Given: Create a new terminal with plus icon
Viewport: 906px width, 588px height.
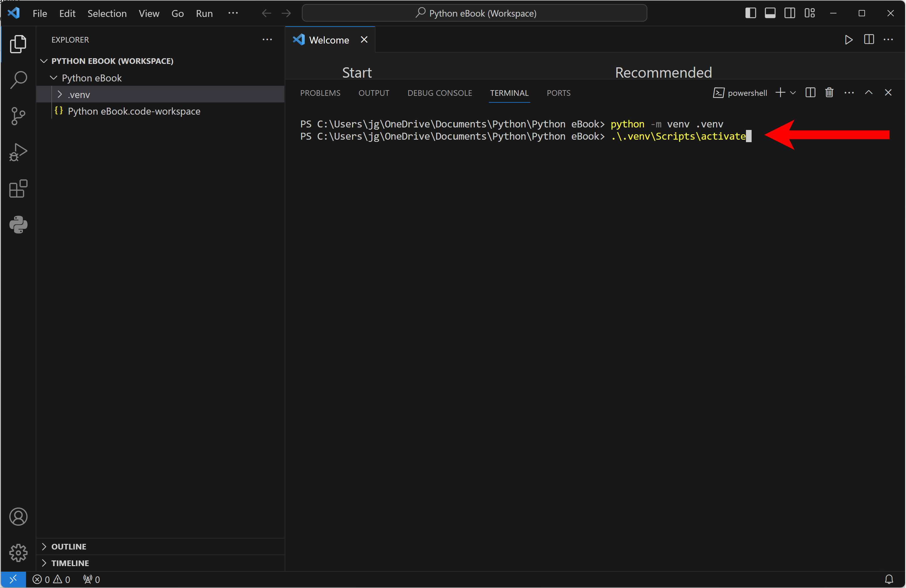Looking at the screenshot, I should (780, 92).
